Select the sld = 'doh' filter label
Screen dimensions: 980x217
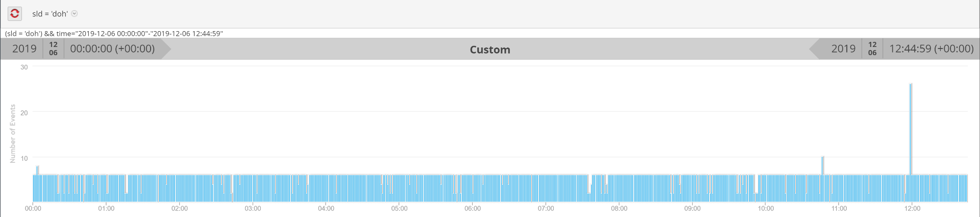pyautogui.click(x=50, y=14)
